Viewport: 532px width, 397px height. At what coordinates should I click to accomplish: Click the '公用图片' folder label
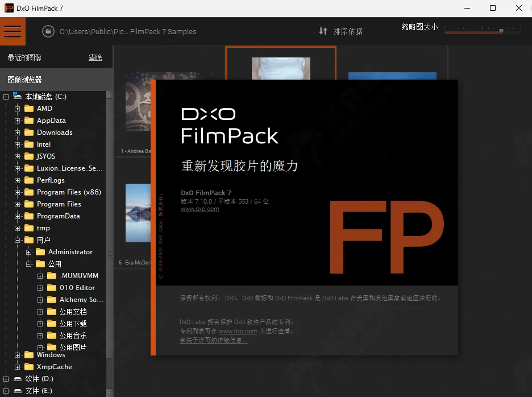[73, 348]
